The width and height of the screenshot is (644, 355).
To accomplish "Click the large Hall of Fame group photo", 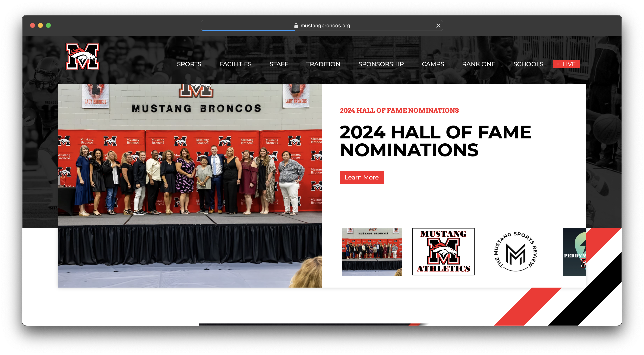I will (190, 185).
